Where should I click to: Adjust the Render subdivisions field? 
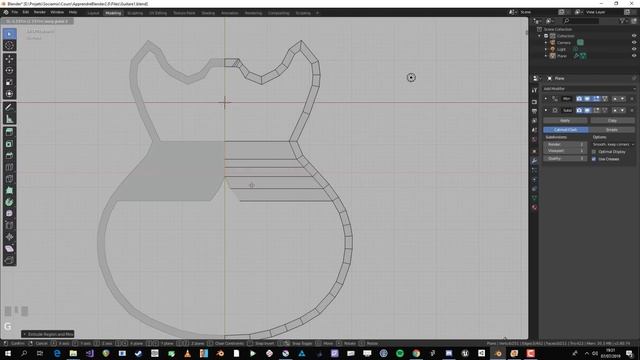(x=565, y=144)
